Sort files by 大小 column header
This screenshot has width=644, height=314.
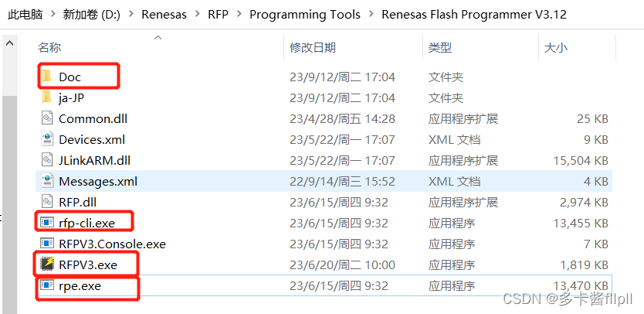coord(555,48)
